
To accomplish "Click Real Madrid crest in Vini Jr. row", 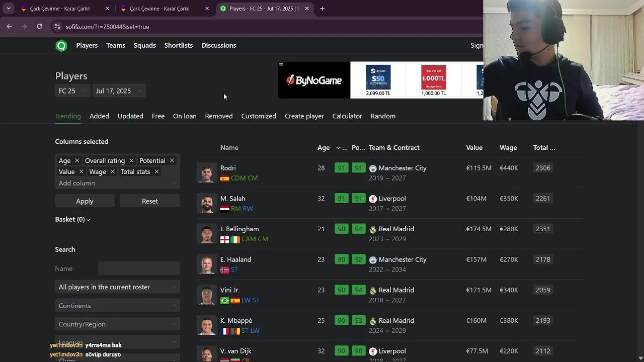I will pos(373,290).
